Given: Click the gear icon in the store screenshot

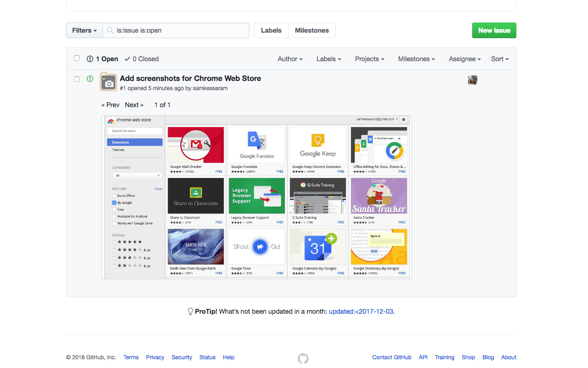Looking at the screenshot, I should (403, 119).
